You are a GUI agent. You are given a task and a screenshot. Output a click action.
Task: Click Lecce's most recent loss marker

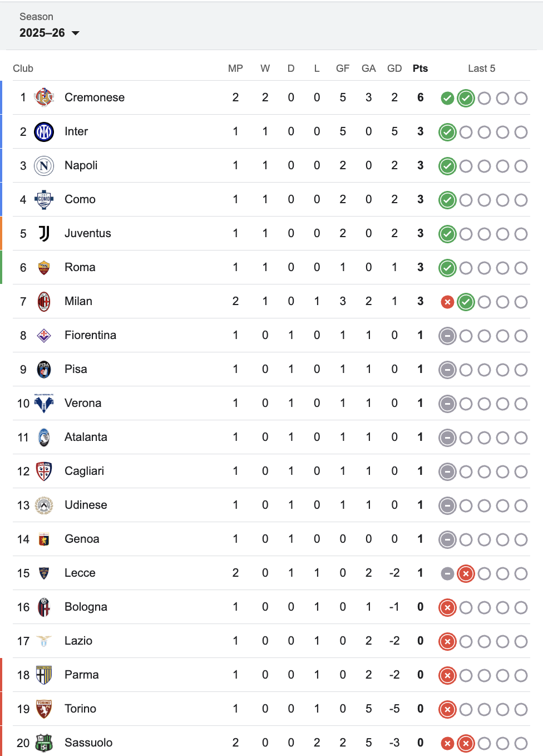click(x=466, y=574)
